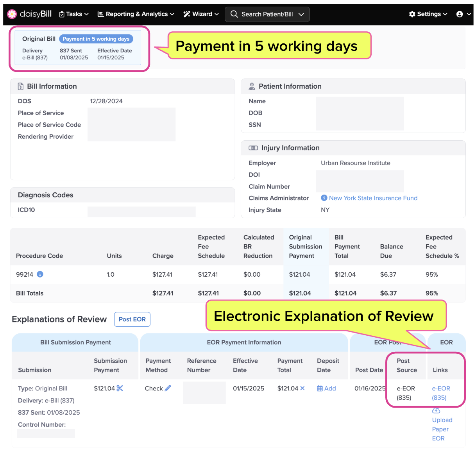Click the Post EOR button
This screenshot has width=476, height=451.
tap(132, 319)
